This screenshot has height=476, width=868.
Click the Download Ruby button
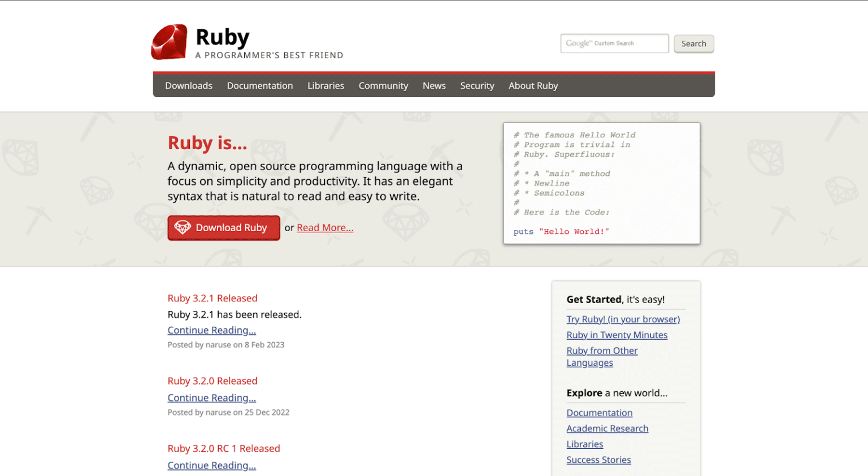click(224, 227)
